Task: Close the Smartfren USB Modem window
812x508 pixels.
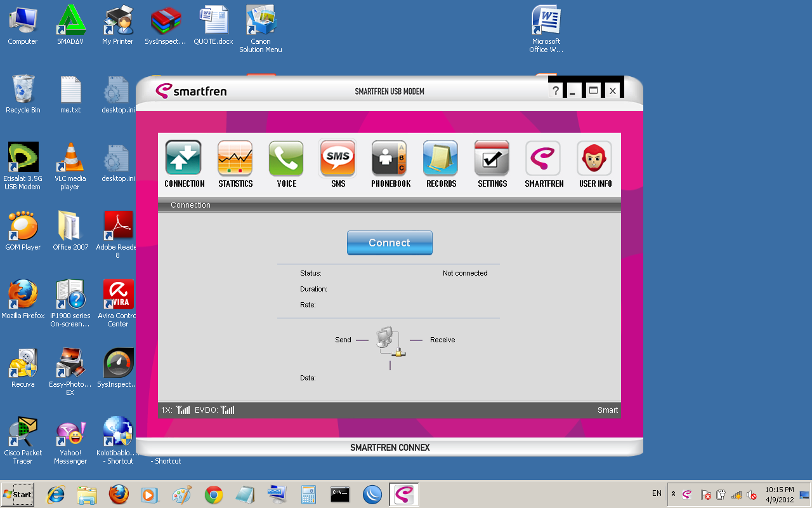Action: click(613, 91)
